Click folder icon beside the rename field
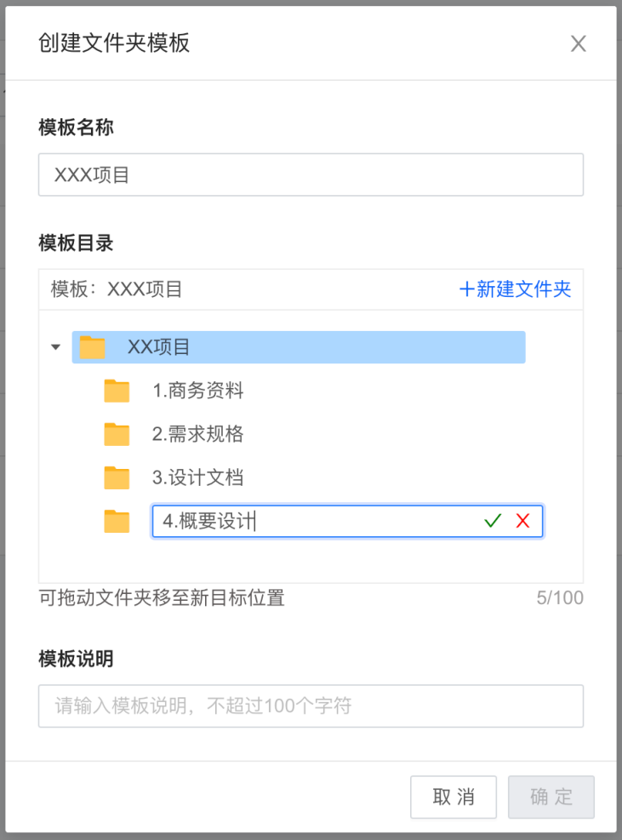Screen dimensions: 622x840 [x=117, y=521]
